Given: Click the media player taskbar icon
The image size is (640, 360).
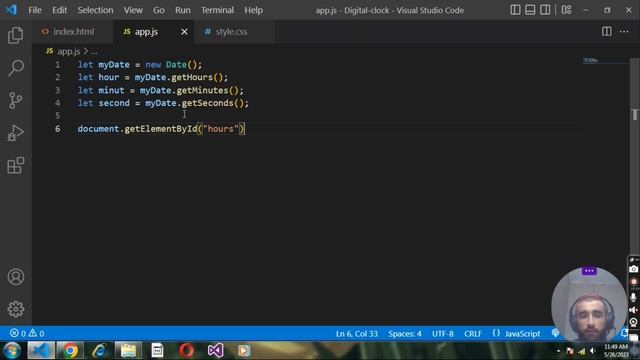Looking at the screenshot, I should coord(244,351).
